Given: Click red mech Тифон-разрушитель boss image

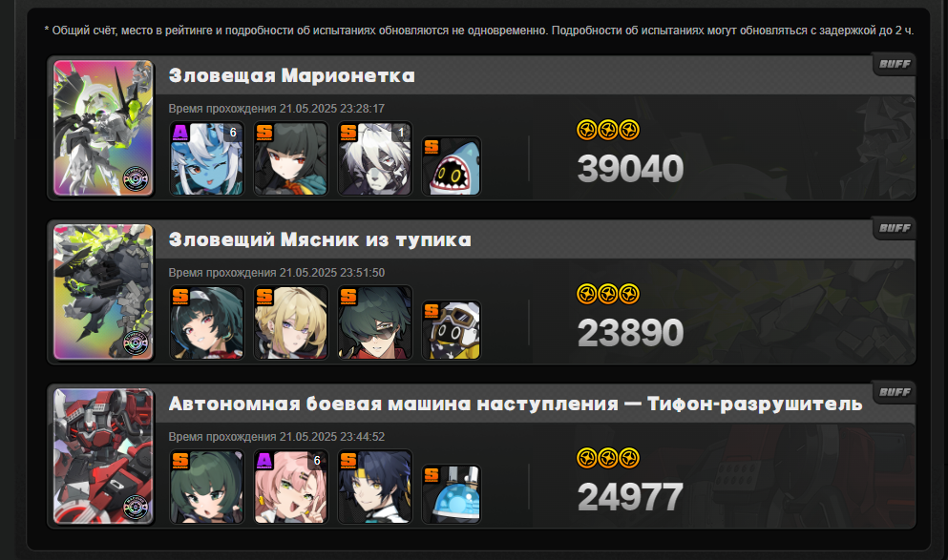Looking at the screenshot, I should (103, 456).
